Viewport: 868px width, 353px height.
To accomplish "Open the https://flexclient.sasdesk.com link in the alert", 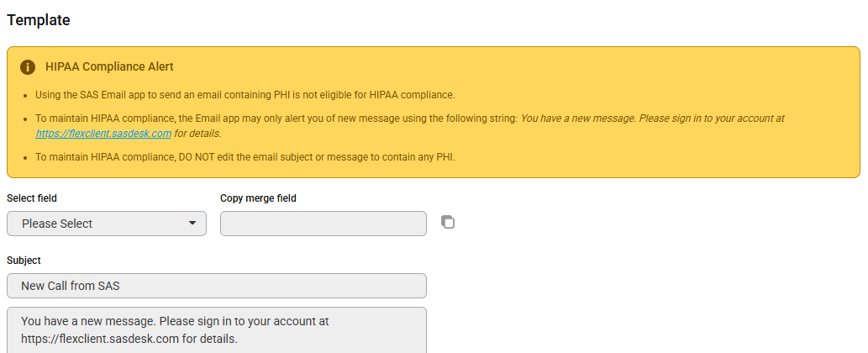I will (x=103, y=134).
